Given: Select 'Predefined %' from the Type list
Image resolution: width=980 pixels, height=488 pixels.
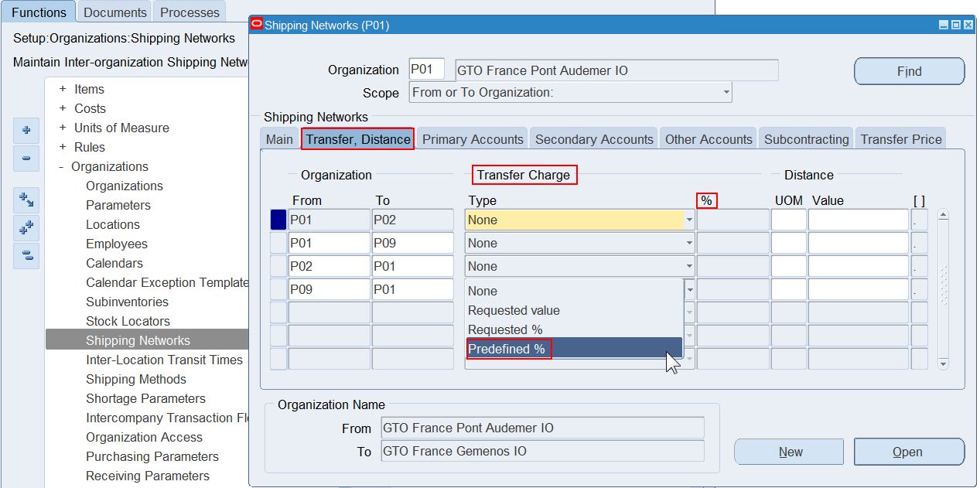Looking at the screenshot, I should click(x=508, y=349).
